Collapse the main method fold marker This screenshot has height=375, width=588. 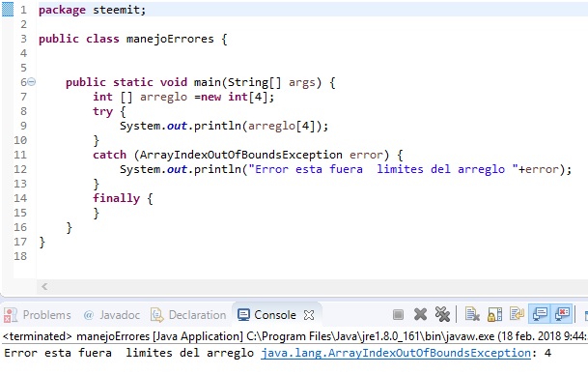pos(32,81)
